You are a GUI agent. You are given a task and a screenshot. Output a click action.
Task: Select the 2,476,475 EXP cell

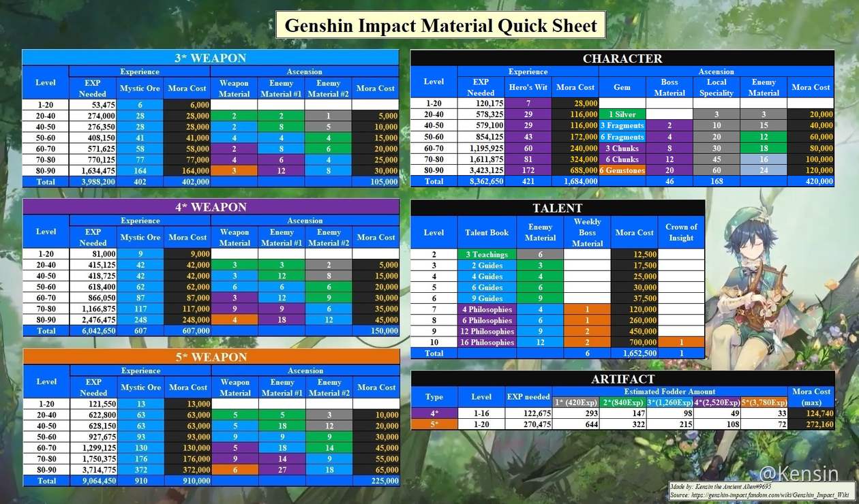coord(93,319)
